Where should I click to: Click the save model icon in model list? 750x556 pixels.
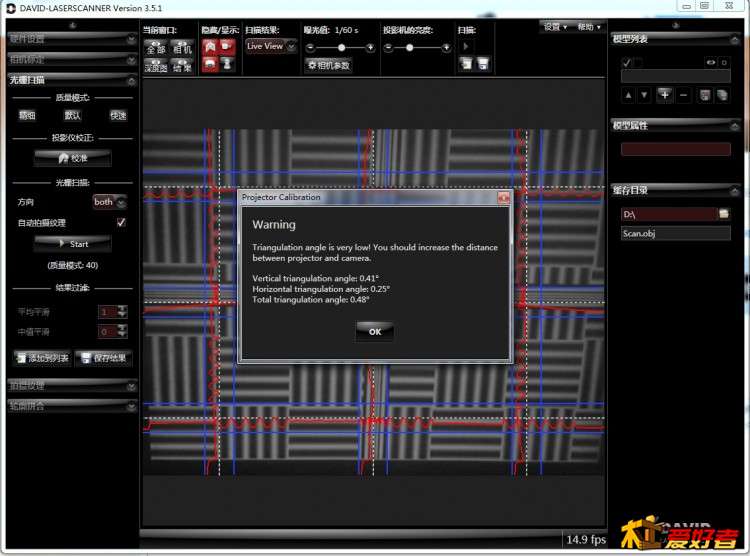coord(705,95)
